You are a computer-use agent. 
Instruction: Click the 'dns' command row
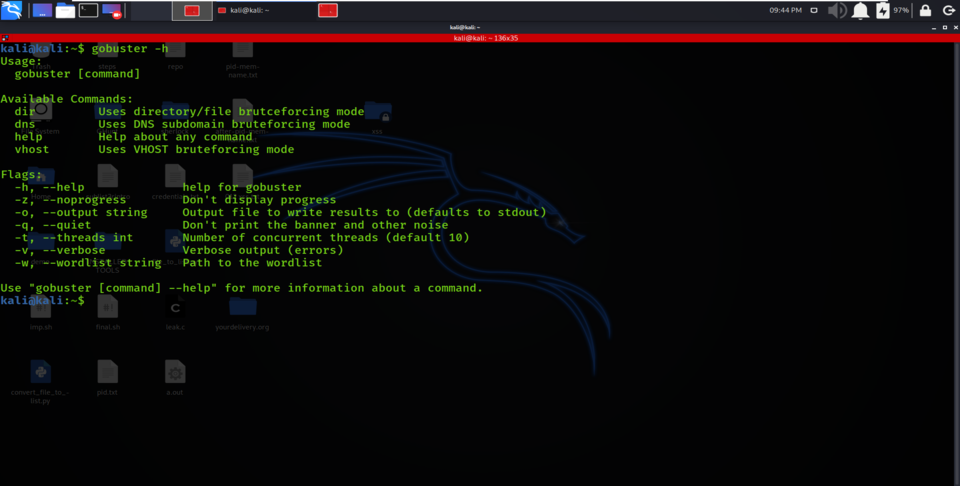(x=182, y=124)
